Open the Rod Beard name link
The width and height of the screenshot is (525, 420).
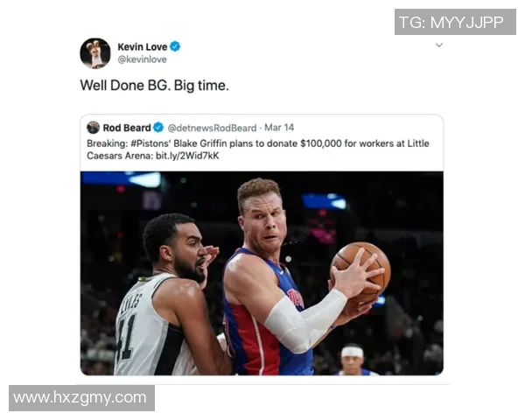[127, 128]
